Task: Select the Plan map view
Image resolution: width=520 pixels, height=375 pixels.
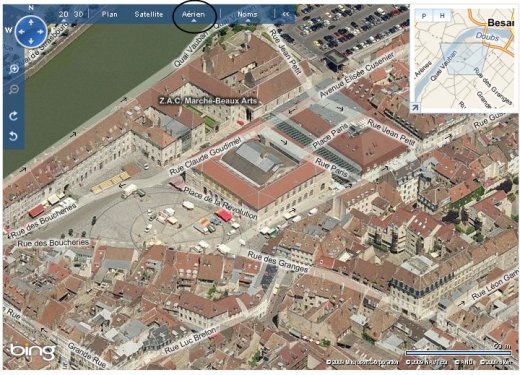Action: [109, 14]
